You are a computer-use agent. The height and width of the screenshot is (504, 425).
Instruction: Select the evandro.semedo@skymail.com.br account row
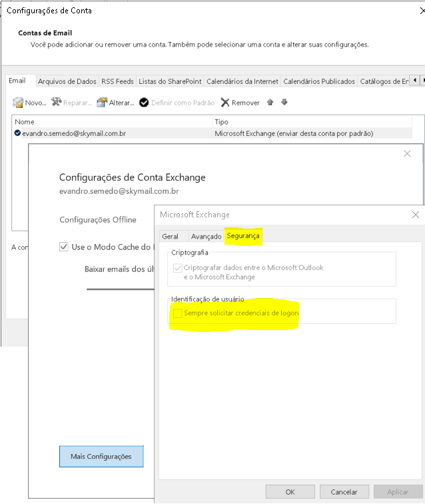(212, 133)
